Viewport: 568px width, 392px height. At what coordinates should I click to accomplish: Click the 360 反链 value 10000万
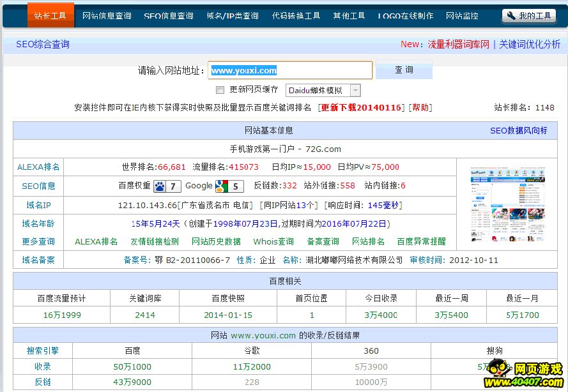pyautogui.click(x=371, y=382)
